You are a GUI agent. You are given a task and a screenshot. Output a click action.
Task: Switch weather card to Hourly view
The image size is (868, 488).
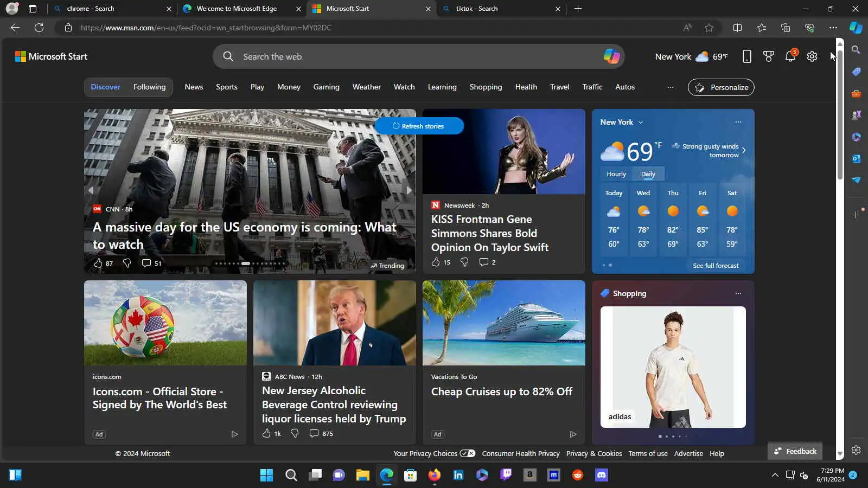(x=616, y=174)
